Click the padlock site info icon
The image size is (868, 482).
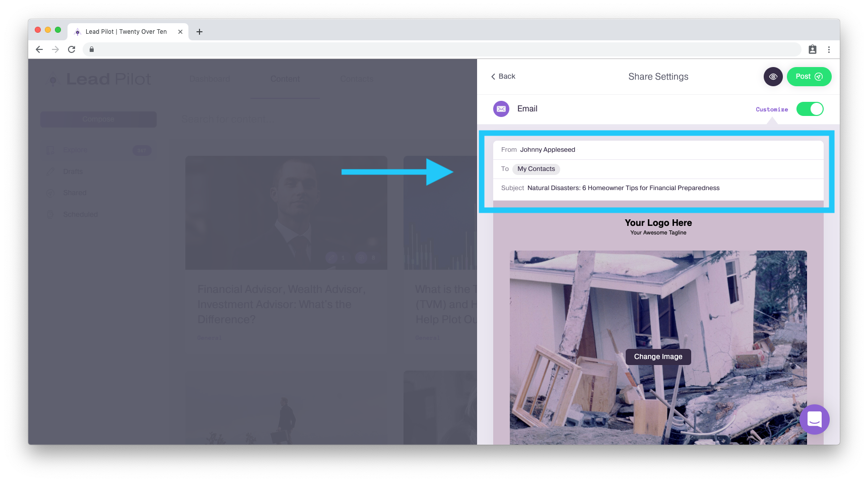click(x=92, y=49)
